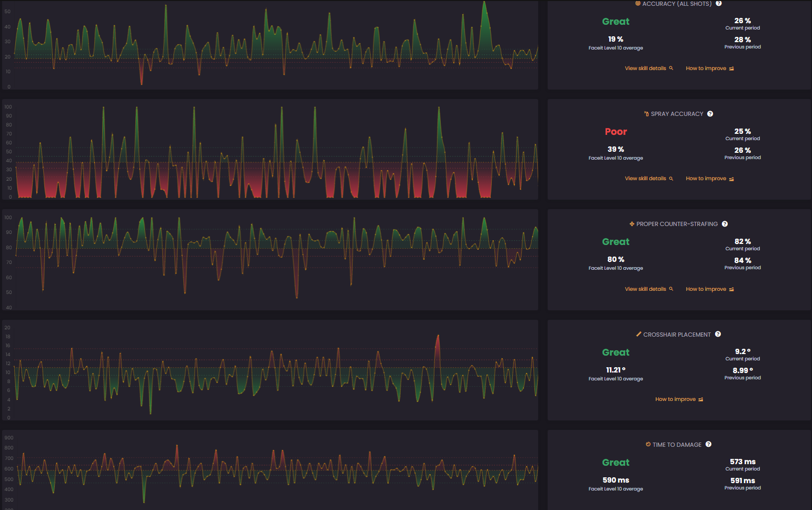View skill details for Spray Accuracy
Screen dimensions: 812x510
(x=649, y=179)
